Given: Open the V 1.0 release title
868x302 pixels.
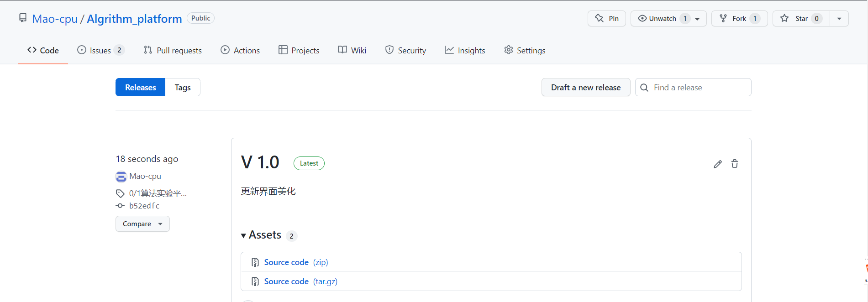Looking at the screenshot, I should click(260, 162).
